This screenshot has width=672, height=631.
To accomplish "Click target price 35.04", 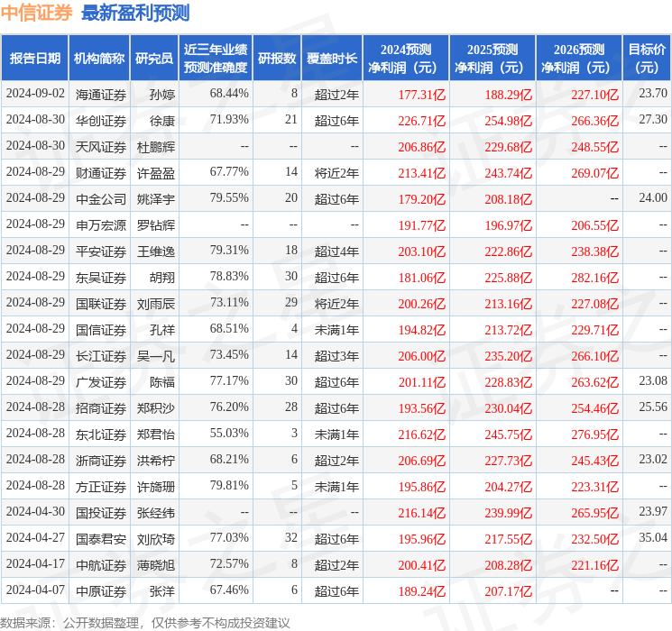I will click(653, 537).
